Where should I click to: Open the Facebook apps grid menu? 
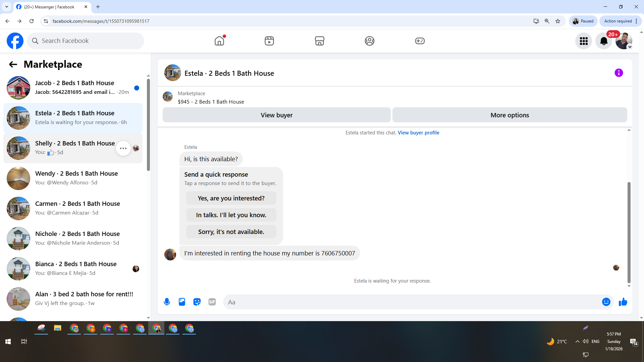coord(584,41)
